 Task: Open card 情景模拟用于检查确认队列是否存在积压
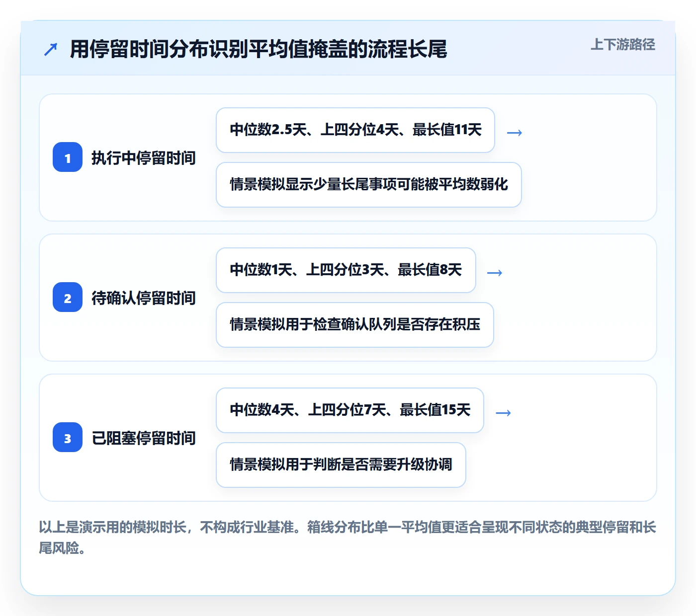pyautogui.click(x=355, y=325)
